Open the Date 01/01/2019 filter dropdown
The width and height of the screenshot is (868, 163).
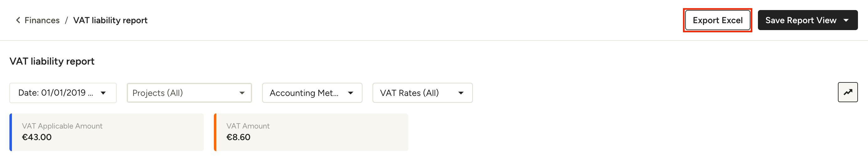[63, 93]
